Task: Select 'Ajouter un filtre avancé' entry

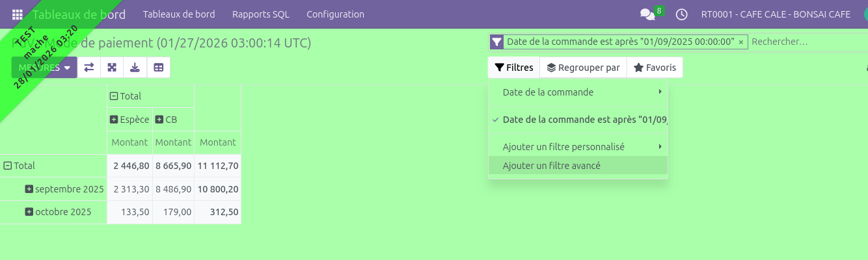Action: click(552, 166)
